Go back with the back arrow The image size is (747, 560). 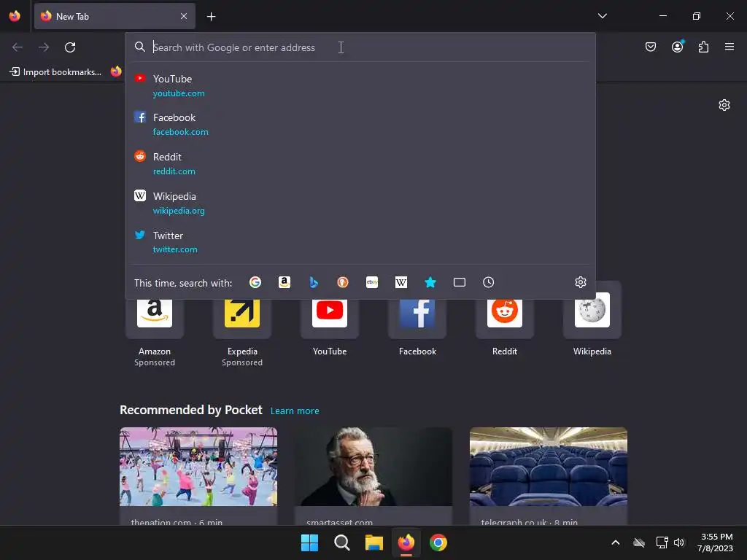click(x=18, y=47)
